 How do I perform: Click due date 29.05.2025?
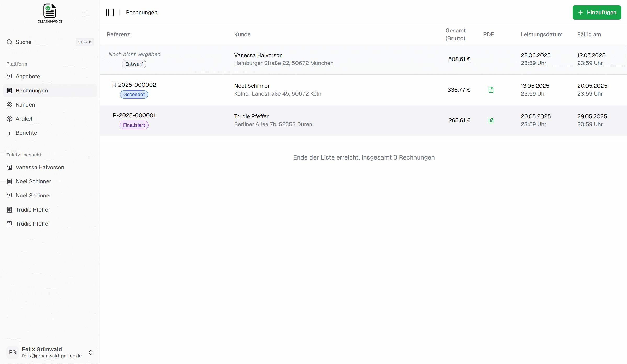[x=592, y=116]
